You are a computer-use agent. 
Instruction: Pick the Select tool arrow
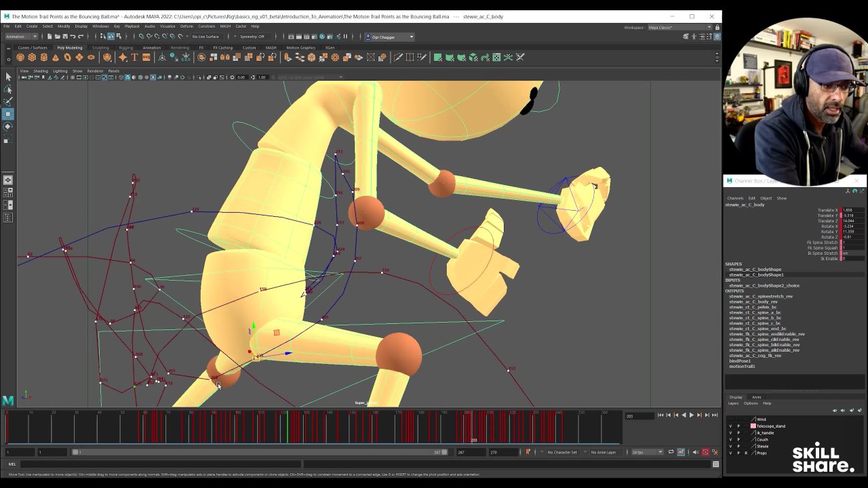point(8,77)
